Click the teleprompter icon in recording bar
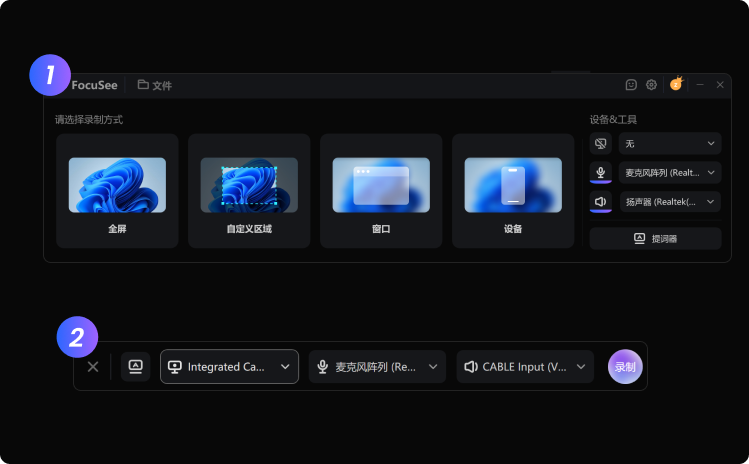This screenshot has height=464, width=749. coord(136,367)
